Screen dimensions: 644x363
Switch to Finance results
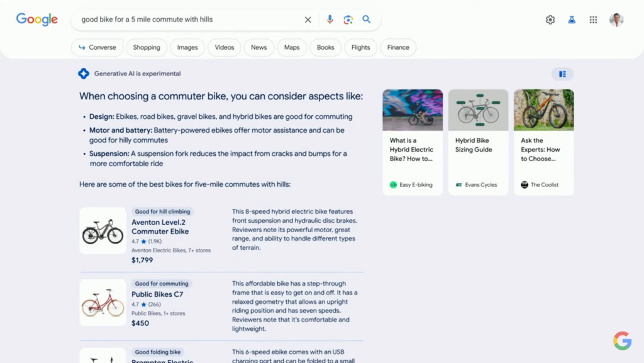coord(398,47)
